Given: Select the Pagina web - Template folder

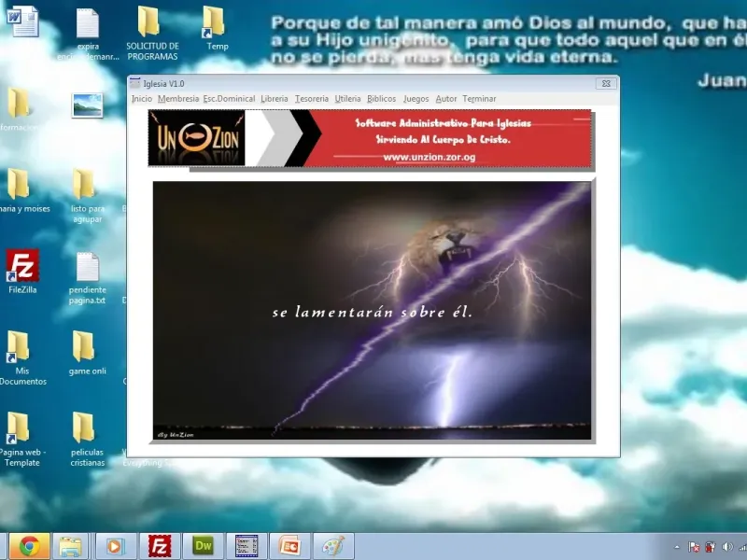Looking at the screenshot, I should tap(21, 439).
